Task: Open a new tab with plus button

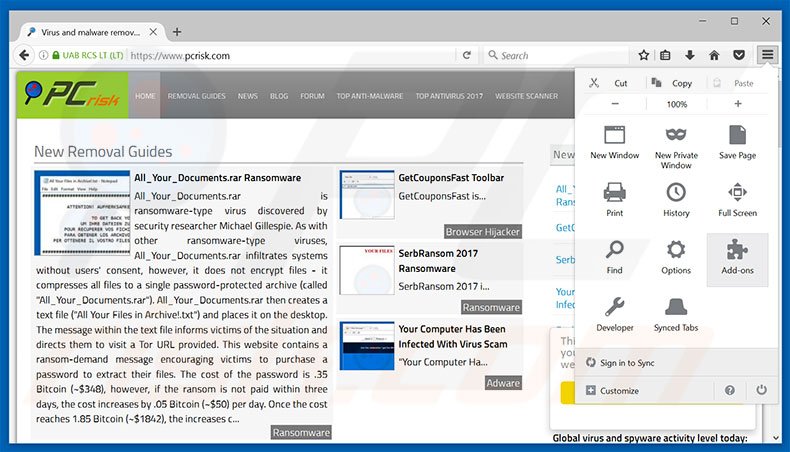Action: click(177, 32)
